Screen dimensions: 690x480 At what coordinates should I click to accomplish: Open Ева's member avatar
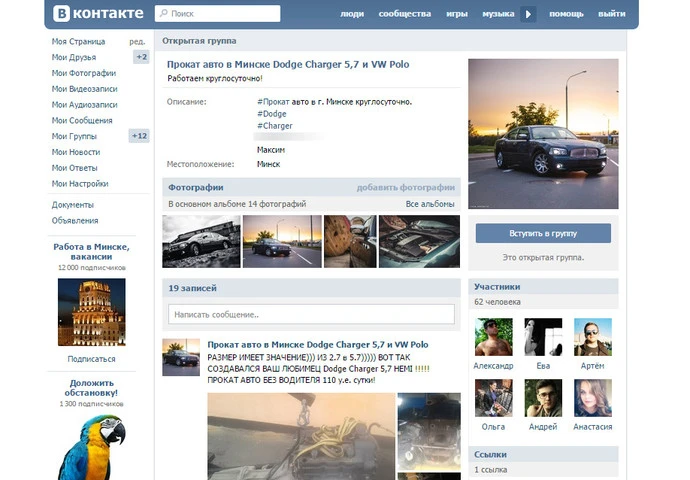click(543, 337)
